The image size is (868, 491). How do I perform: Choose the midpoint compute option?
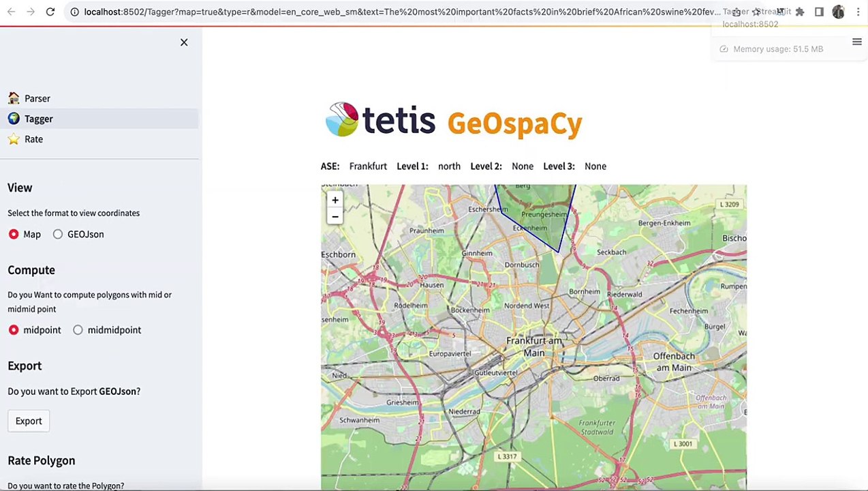coord(14,329)
